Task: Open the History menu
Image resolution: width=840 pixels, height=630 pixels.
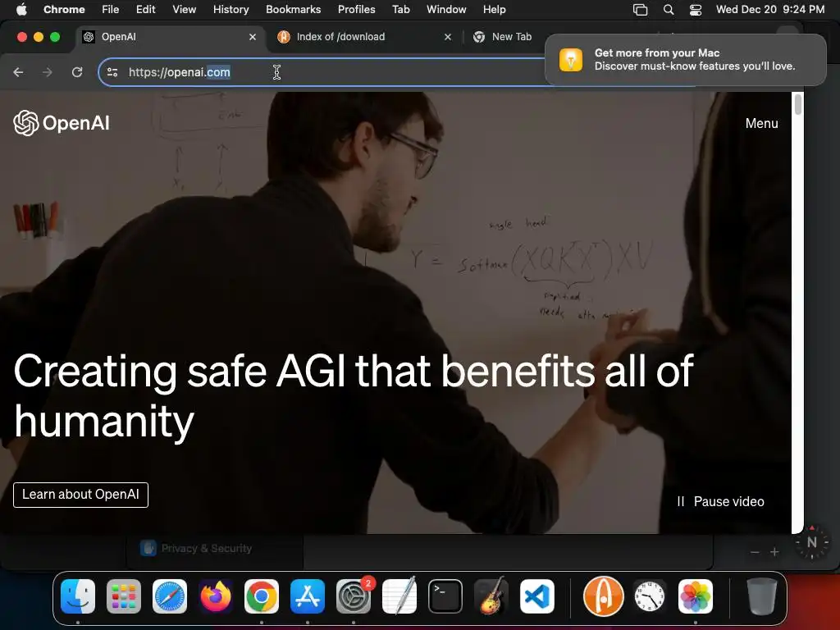Action: tap(231, 10)
